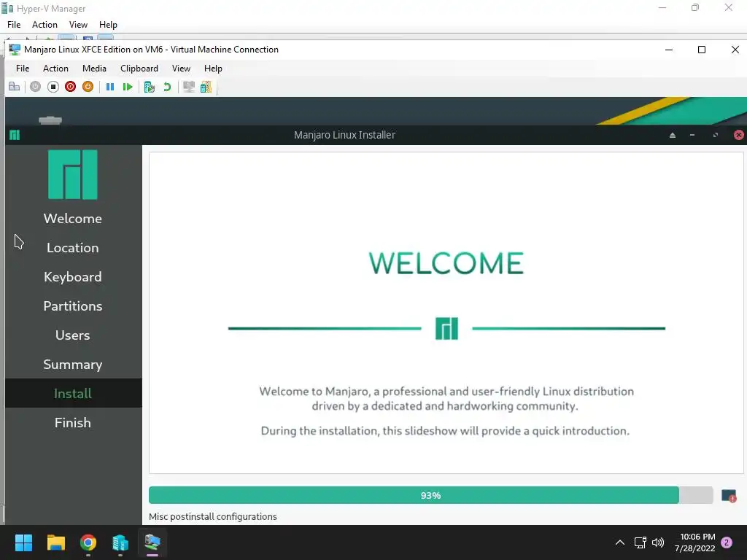This screenshot has width=747, height=560.
Task: Open network status tray icon
Action: [640, 542]
